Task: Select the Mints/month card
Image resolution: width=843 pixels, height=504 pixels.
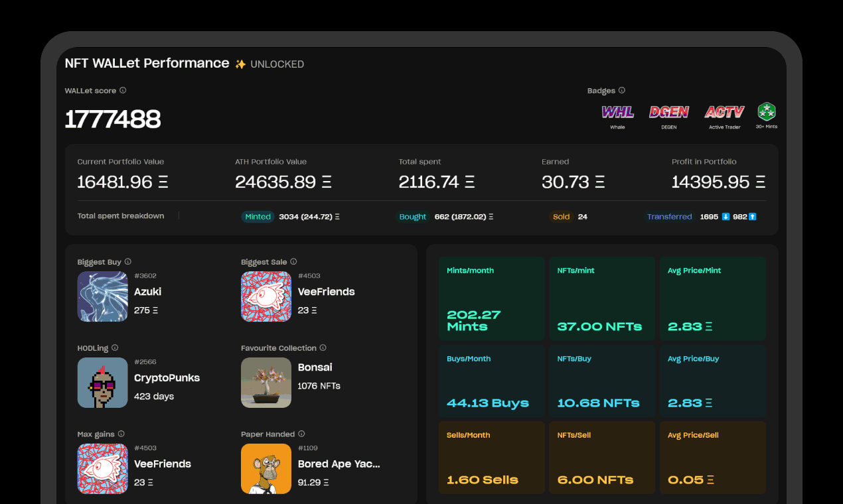Action: (492, 299)
